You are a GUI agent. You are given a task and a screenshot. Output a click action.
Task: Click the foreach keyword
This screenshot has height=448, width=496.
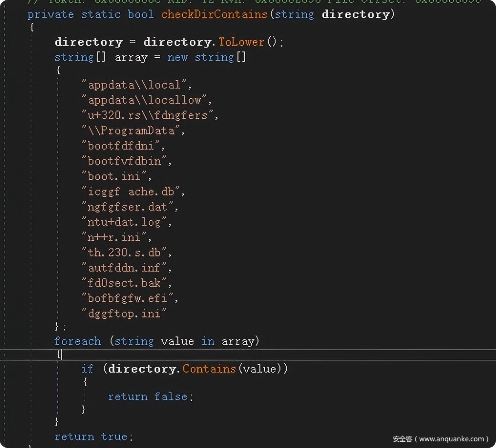pos(77,341)
